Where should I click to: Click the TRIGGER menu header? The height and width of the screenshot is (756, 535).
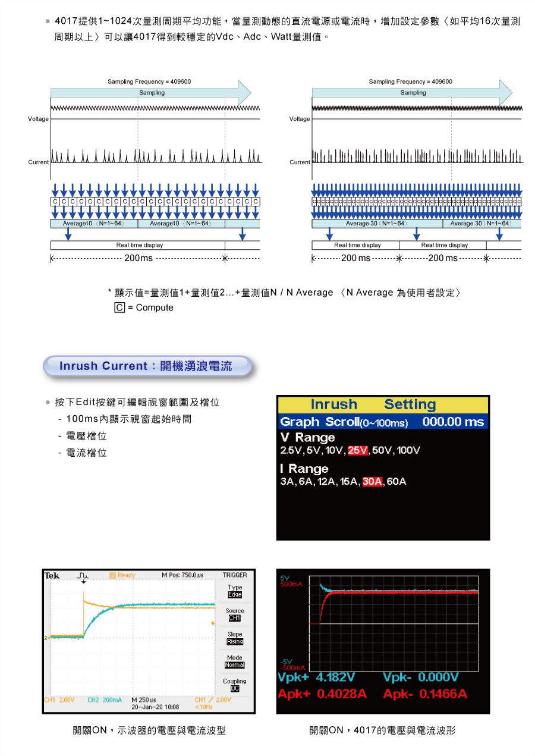pos(235,575)
